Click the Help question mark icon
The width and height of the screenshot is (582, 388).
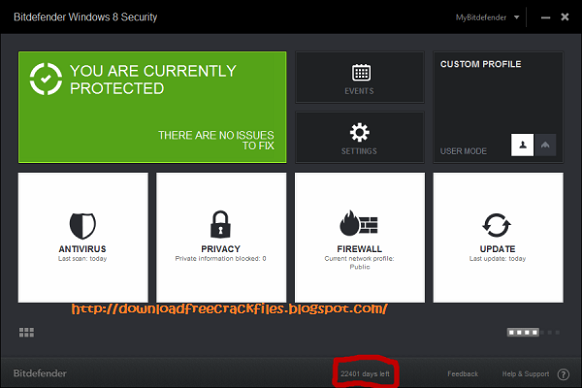[563, 374]
